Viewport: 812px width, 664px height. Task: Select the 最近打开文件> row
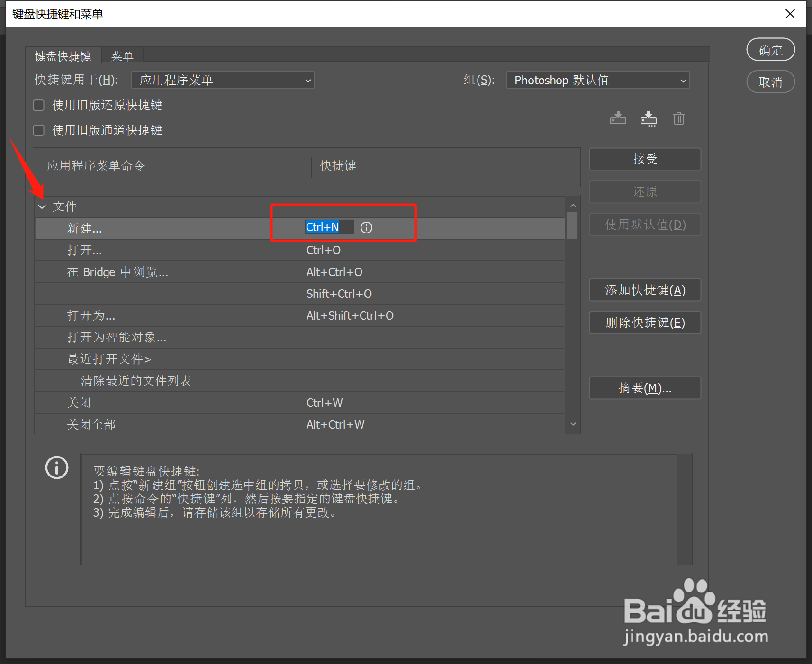(299, 359)
